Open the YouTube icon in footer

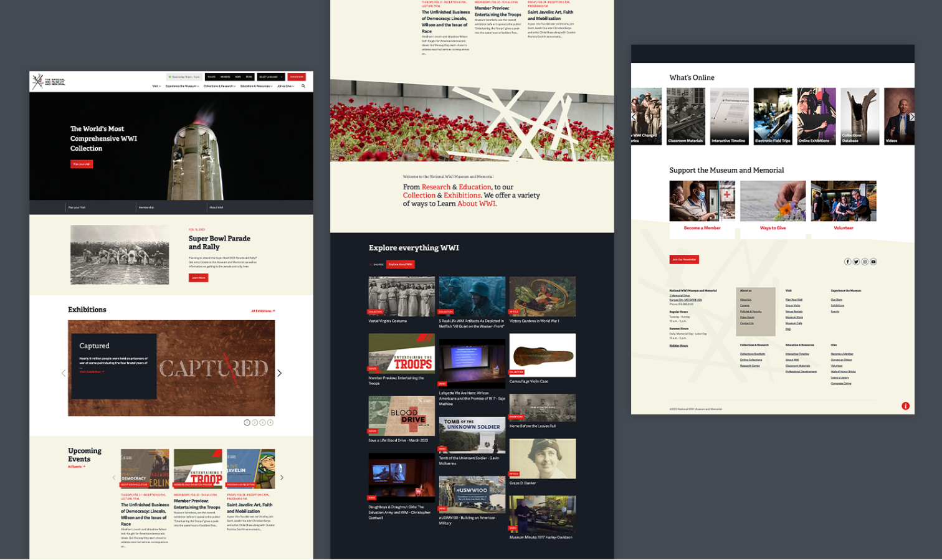[873, 262]
